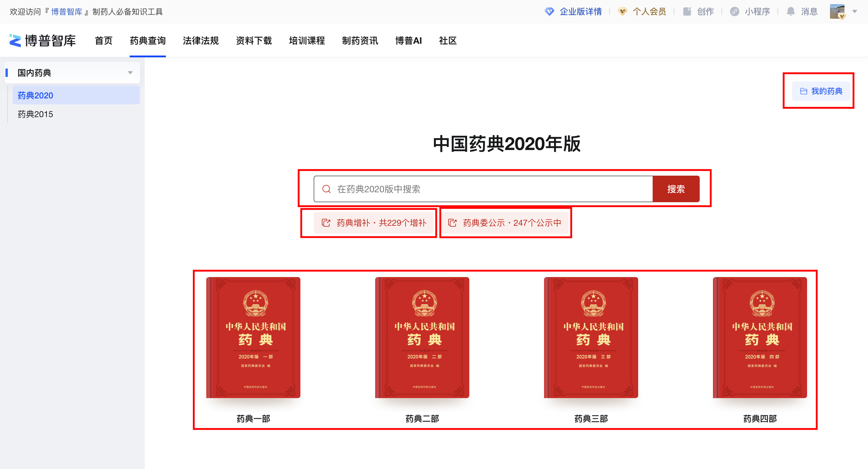This screenshot has height=469, width=868.
Task: Click the 中国药典2020年版 heading
Action: click(506, 144)
